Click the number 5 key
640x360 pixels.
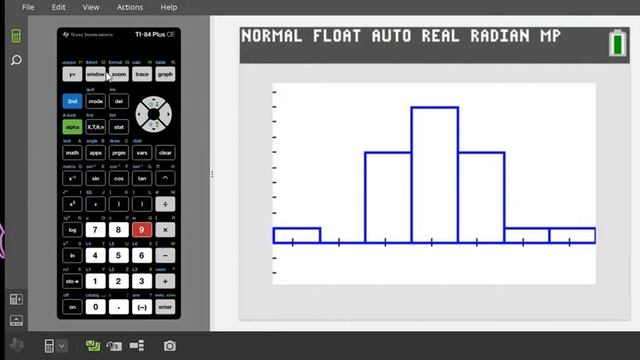[x=119, y=256]
